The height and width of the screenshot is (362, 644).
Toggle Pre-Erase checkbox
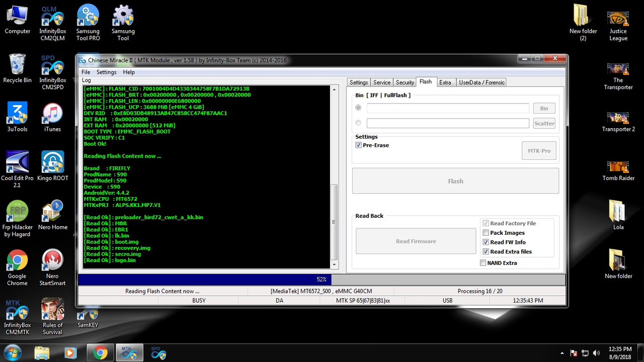click(358, 145)
